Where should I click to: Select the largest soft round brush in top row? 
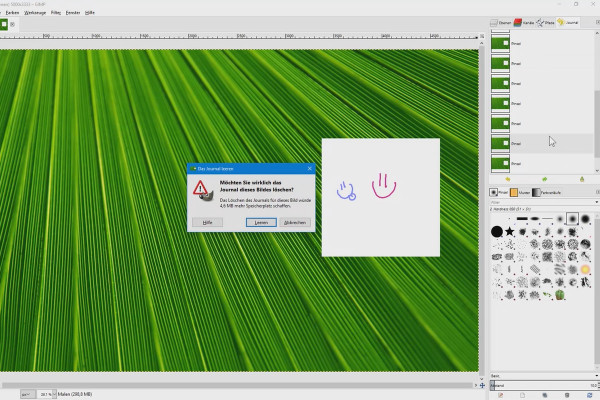(585, 219)
